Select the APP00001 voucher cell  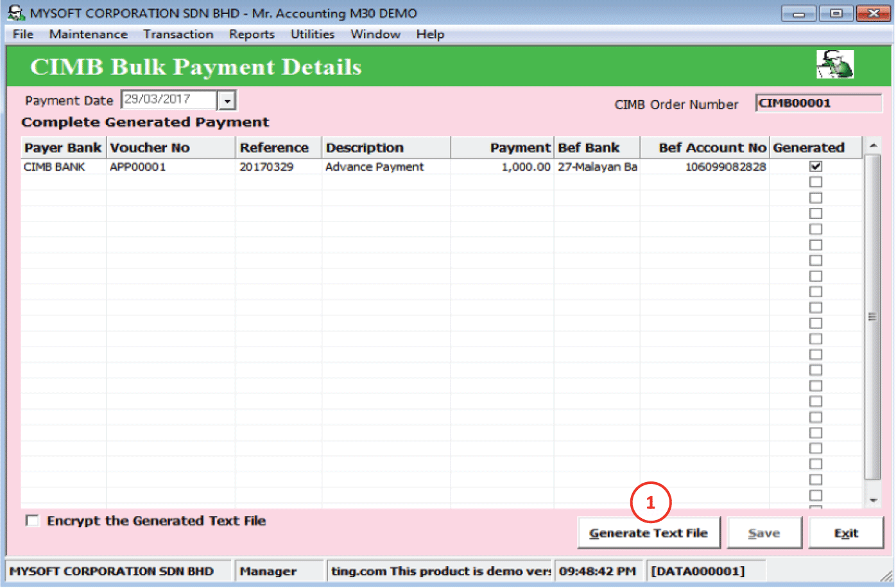171,167
